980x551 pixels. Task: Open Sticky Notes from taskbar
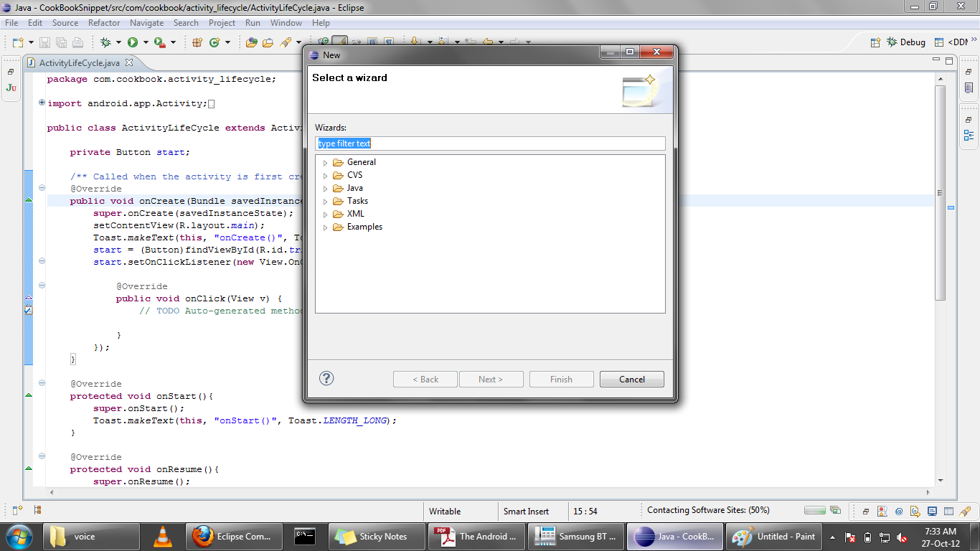coord(377,536)
